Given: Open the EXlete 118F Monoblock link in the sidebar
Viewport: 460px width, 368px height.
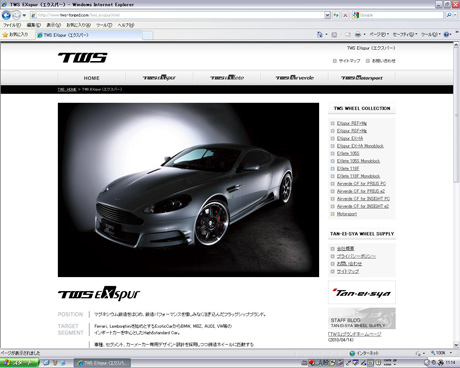Looking at the screenshot, I should click(x=358, y=176).
